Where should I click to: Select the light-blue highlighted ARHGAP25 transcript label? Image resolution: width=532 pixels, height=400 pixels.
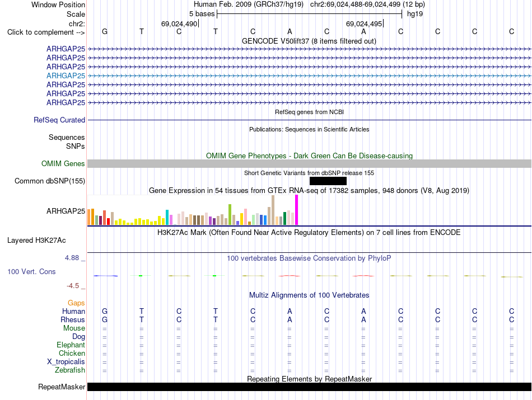point(66,76)
